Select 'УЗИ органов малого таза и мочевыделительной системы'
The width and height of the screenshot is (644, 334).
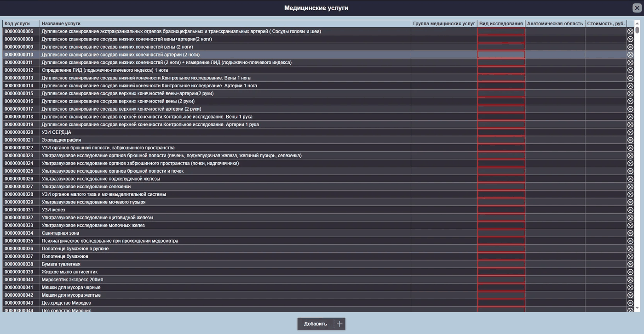104,194
